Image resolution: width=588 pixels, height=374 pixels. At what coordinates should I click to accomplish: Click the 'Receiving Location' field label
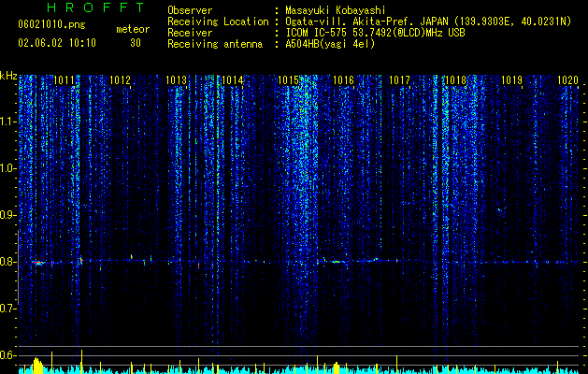coord(218,22)
